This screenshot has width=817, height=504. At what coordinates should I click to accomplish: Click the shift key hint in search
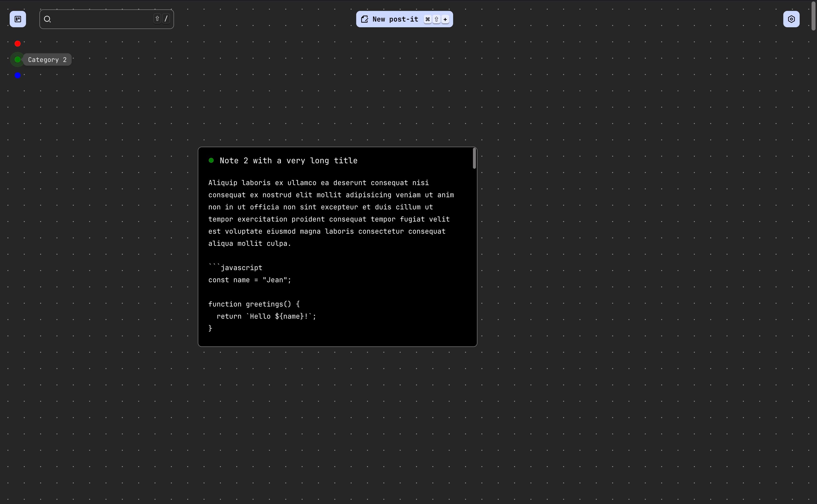(157, 19)
